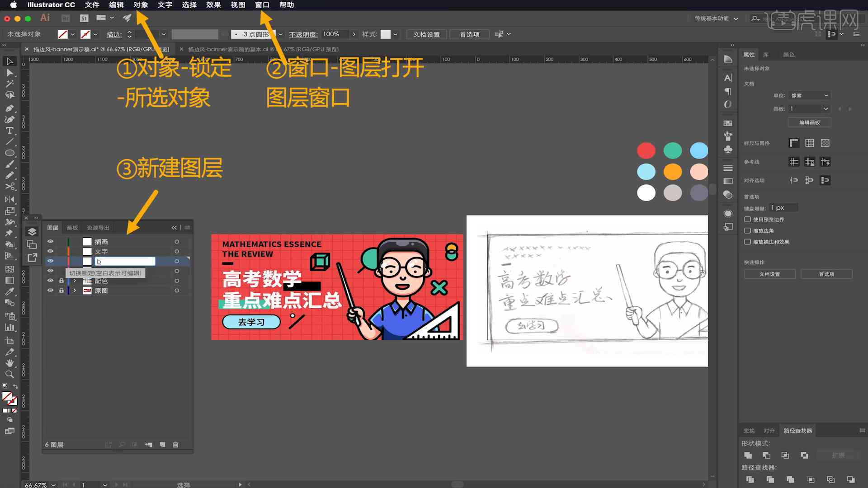Select the Zoom tool in toolbar
Screen dimensions: 868x488
pos(8,373)
